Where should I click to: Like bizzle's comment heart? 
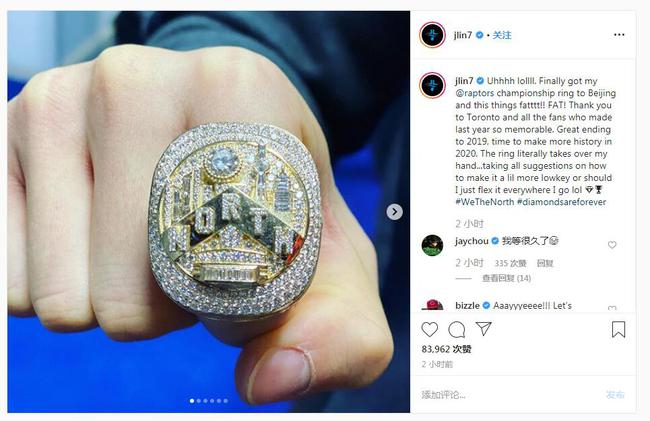[612, 308]
